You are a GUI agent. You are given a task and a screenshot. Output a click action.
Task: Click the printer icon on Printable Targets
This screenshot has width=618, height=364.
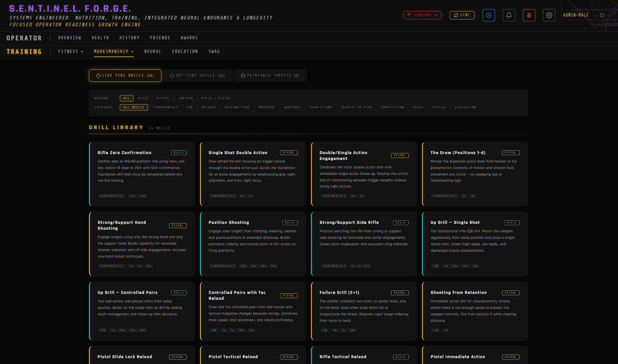pos(243,75)
